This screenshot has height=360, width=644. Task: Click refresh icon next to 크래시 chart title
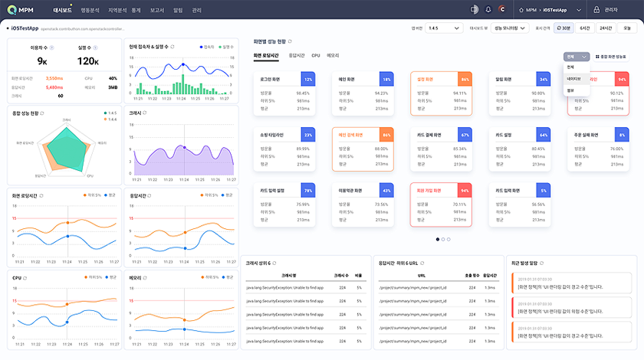[145, 113]
